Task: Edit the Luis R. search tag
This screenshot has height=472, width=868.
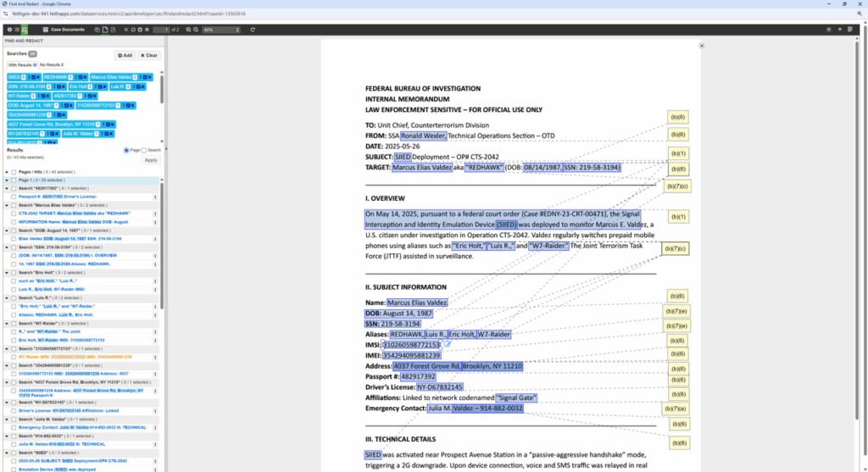Action: [x=138, y=86]
